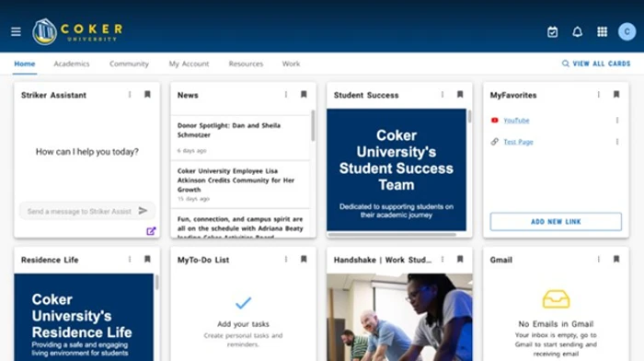This screenshot has height=361, width=644.
Task: Open the YouTube favorite link
Action: (516, 121)
